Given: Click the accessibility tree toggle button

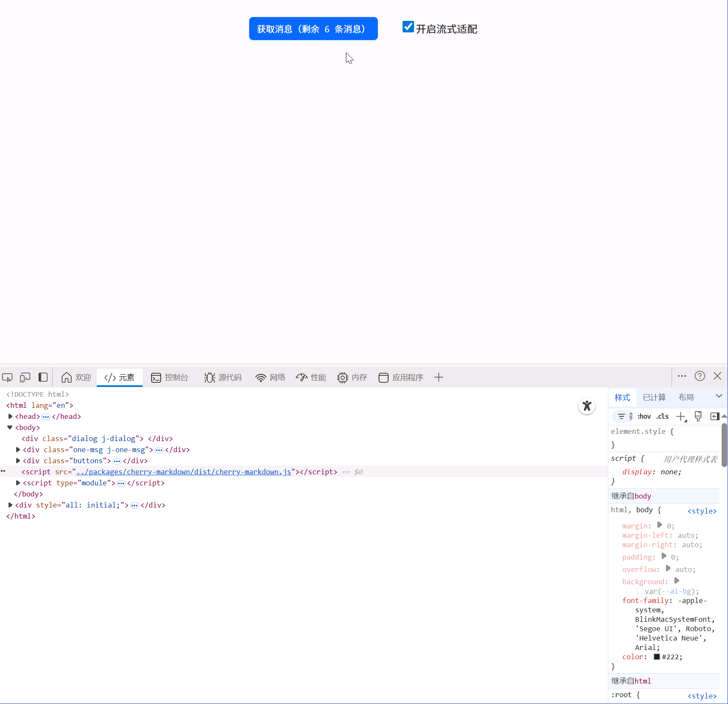Looking at the screenshot, I should (x=587, y=406).
